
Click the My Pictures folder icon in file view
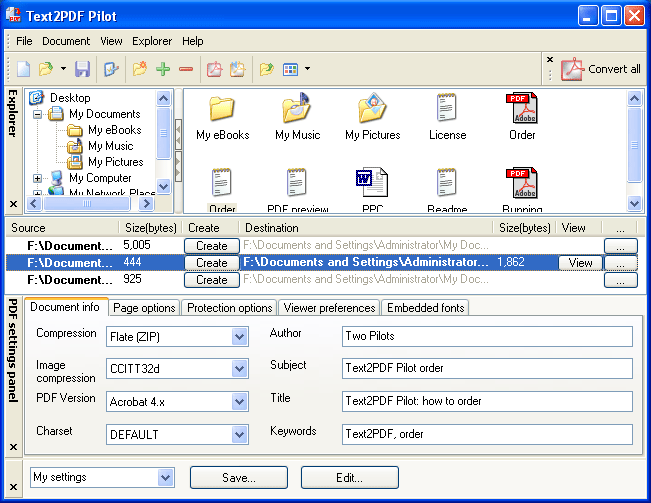[372, 108]
